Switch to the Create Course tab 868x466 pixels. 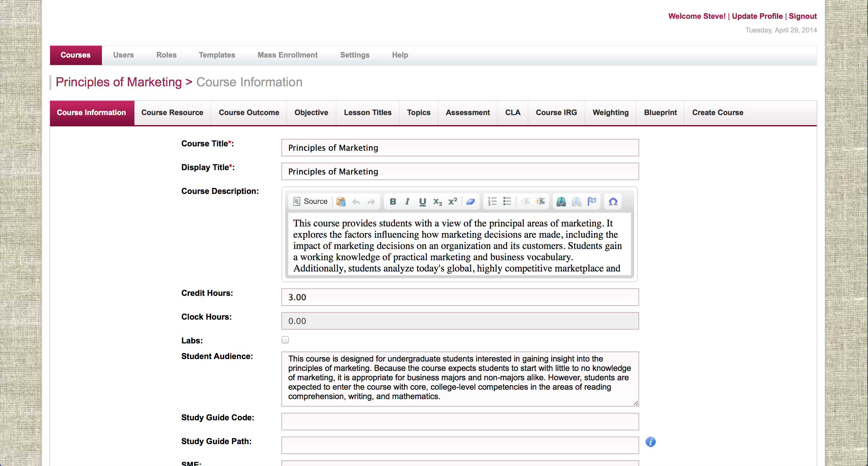pos(718,113)
